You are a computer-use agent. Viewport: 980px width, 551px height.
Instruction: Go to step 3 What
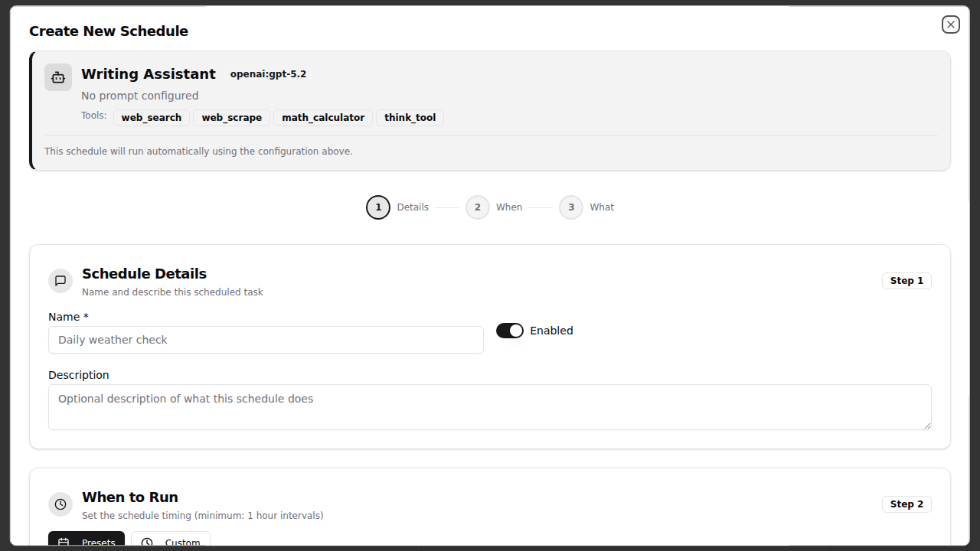click(x=571, y=207)
